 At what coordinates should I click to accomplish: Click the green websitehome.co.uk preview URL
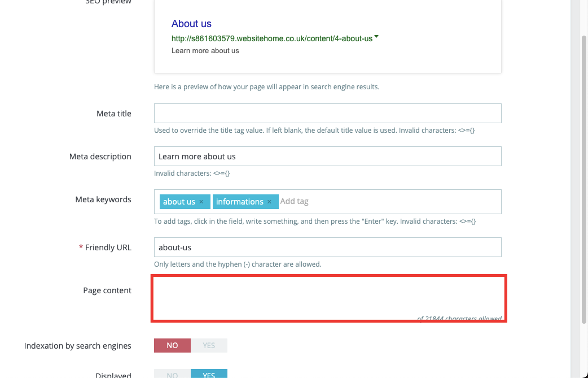tap(272, 38)
